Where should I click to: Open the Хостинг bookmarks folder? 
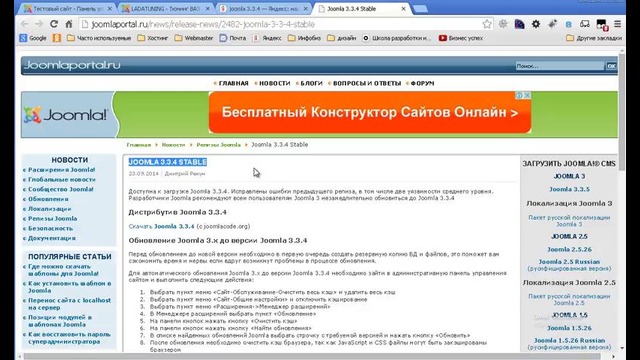153,38
